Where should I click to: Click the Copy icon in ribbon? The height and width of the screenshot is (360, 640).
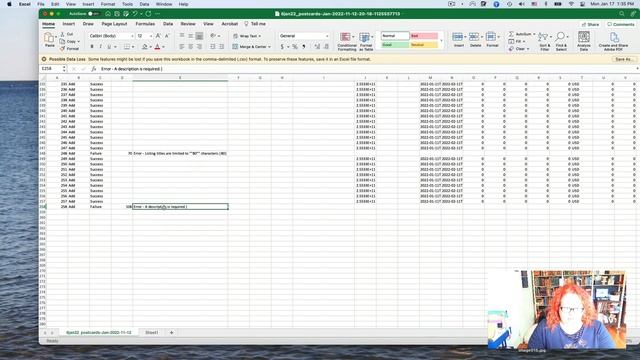tap(62, 42)
